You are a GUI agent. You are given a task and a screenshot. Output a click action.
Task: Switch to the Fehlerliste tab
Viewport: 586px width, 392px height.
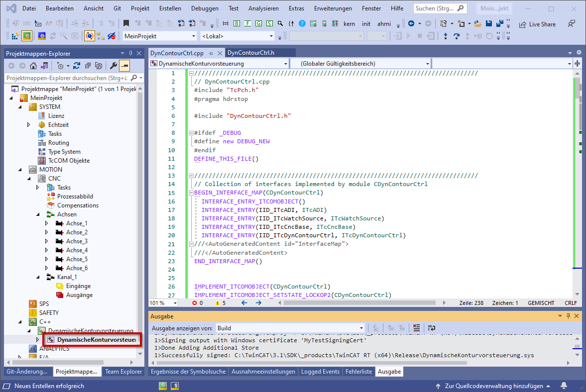(x=359, y=372)
